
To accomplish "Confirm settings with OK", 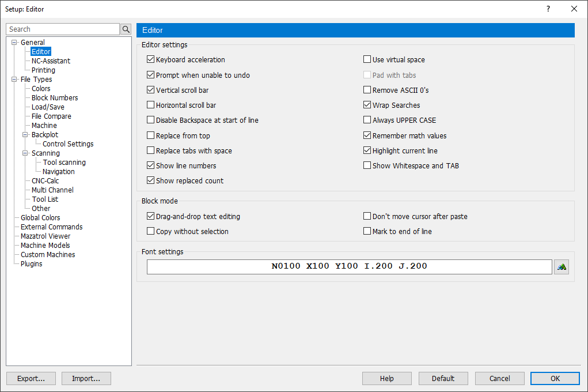I will pyautogui.click(x=555, y=378).
